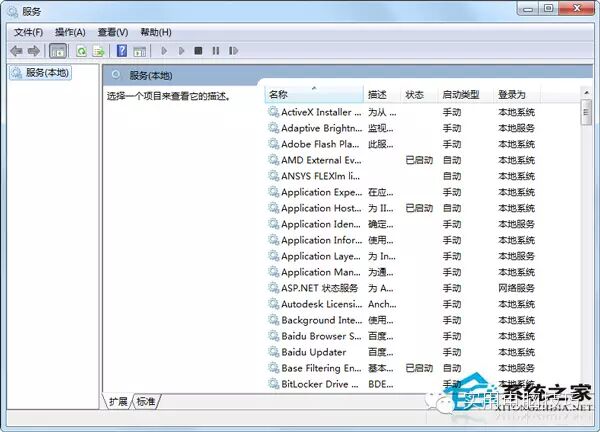The image size is (600, 432).
Task: Sort by the 状态 column header
Action: (x=419, y=95)
